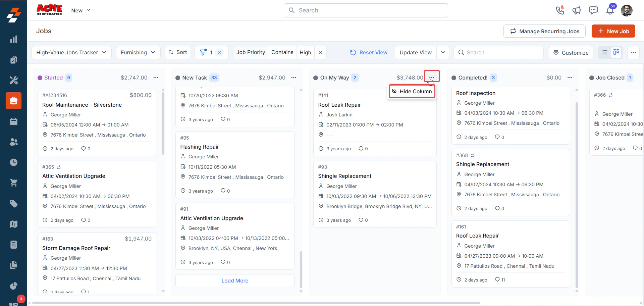Open the dashboard bar chart sidebar icon

(13, 40)
